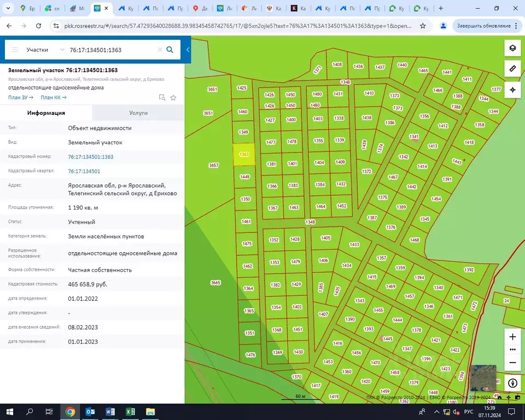The width and height of the screenshot is (525, 420).
Task: Zoom out of the map
Action: pos(512,362)
